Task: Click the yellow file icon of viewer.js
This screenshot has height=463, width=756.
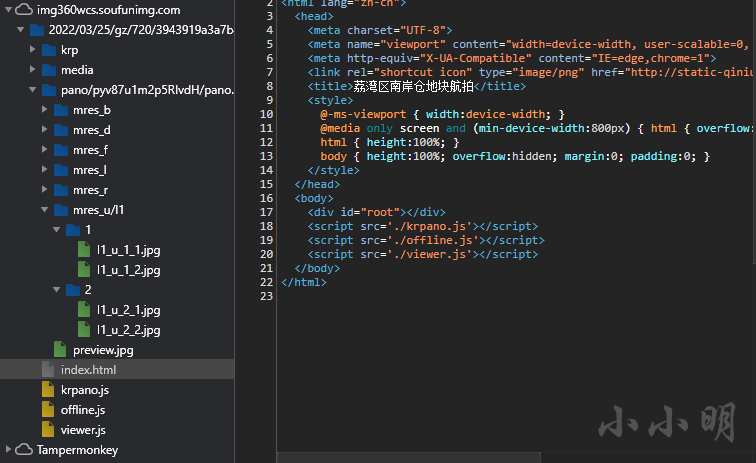Action: [x=48, y=429]
